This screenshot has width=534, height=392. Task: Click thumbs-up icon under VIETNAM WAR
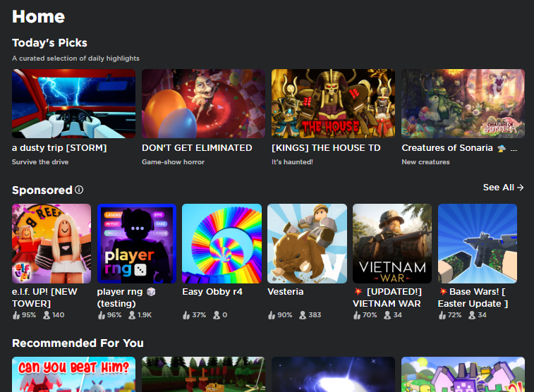pos(356,315)
